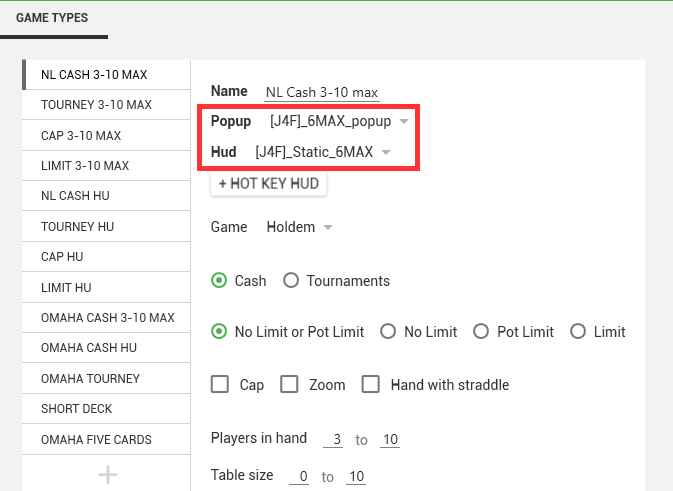
Task: Add a new game type with the plus icon
Action: 107,474
